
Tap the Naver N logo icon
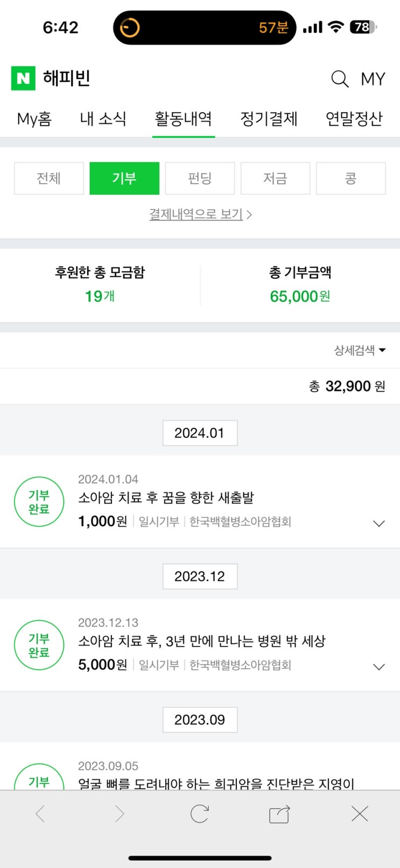23,79
